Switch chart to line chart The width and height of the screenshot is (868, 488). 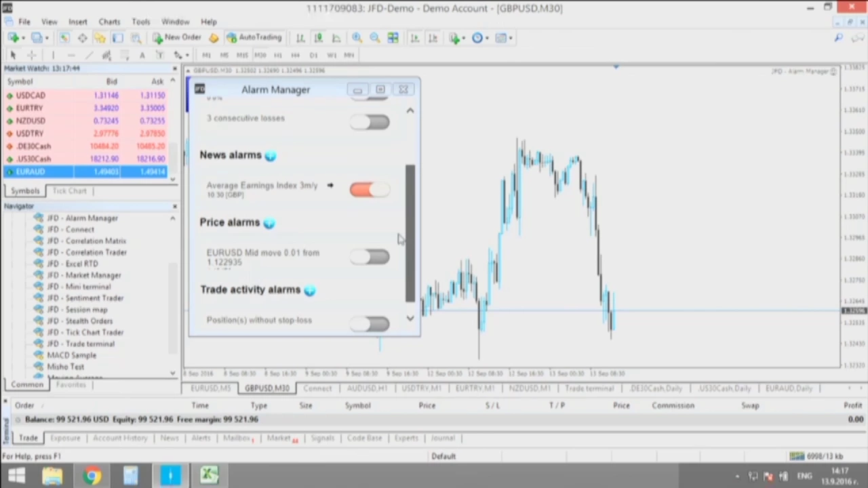336,38
